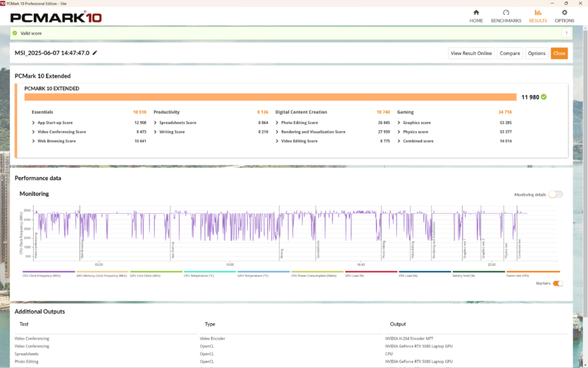Screen dimensions: 588x368
Task: Expand Spreadsheets Score
Action: [x=155, y=123]
